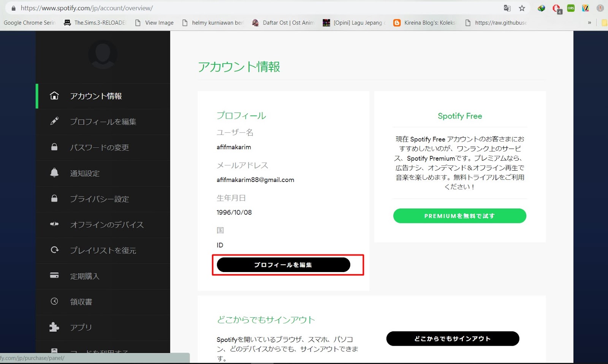Image resolution: width=608 pixels, height=364 pixels.
Task: Click the green CORS extension icon
Action: 571,8
